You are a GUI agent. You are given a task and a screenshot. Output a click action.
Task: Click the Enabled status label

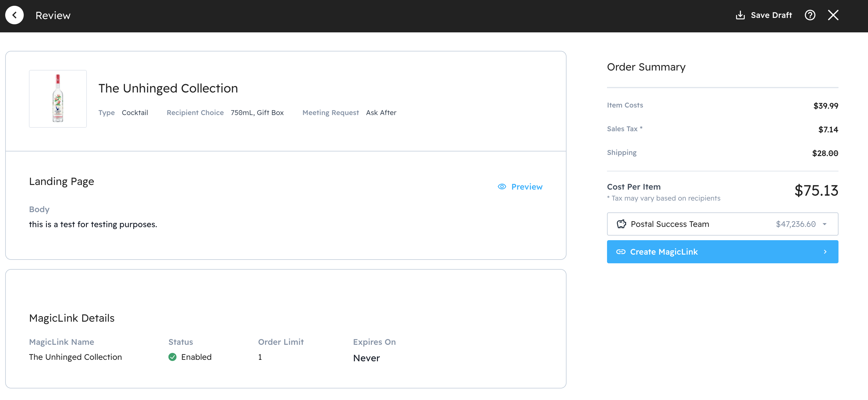click(196, 357)
